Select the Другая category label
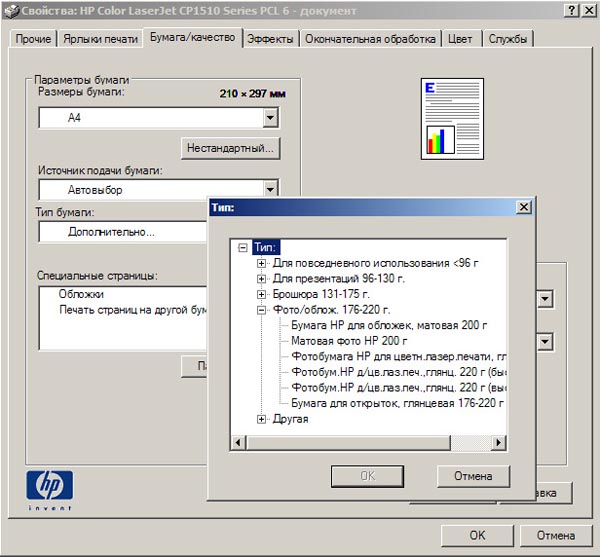Viewport: 600px width, 557px height. point(290,419)
